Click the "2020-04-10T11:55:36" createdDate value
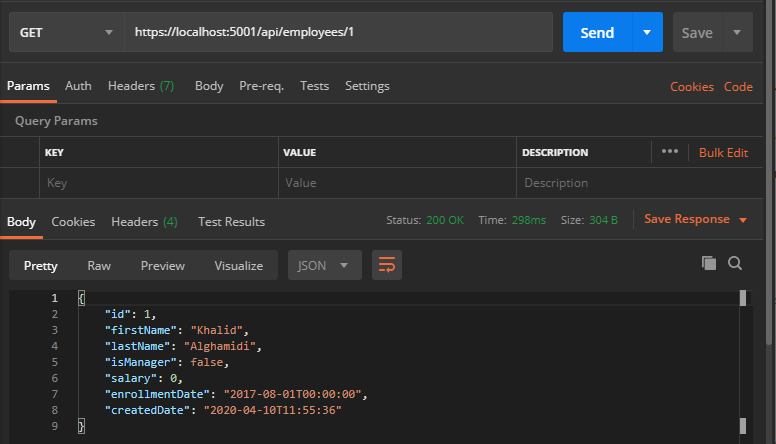Screen dimensions: 776x444 (273, 410)
